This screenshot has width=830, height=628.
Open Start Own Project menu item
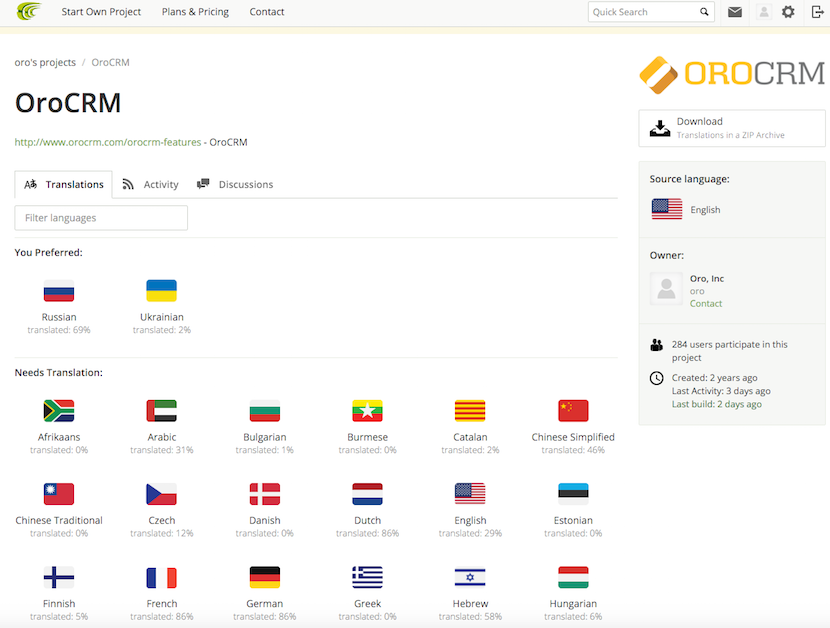pyautogui.click(x=101, y=12)
